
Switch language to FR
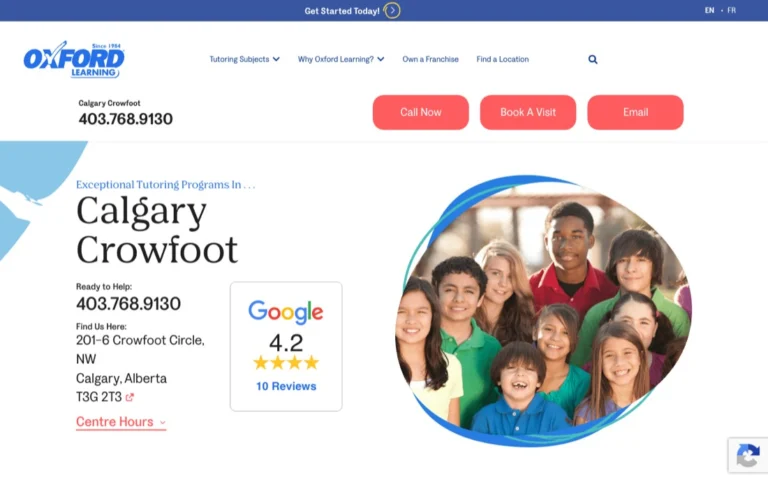(731, 10)
